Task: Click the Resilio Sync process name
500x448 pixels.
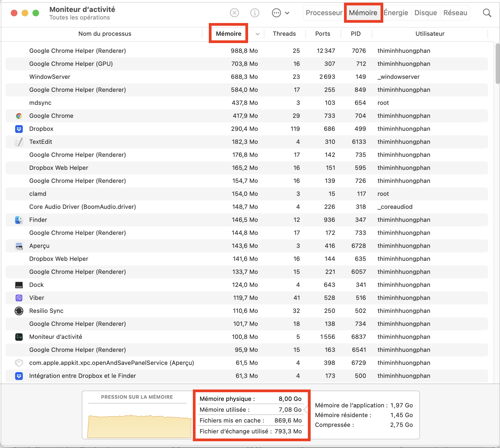Action: click(46, 311)
